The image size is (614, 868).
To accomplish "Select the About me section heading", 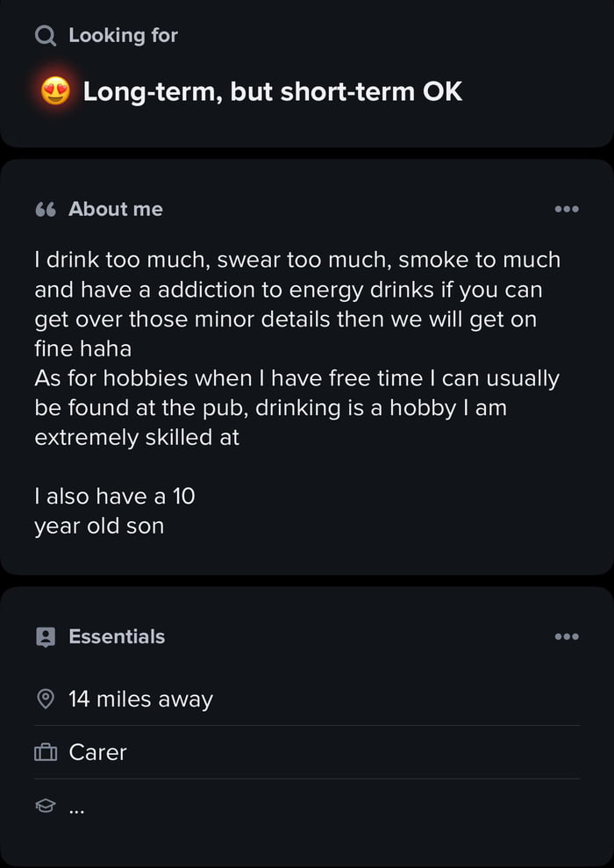I will [x=116, y=210].
